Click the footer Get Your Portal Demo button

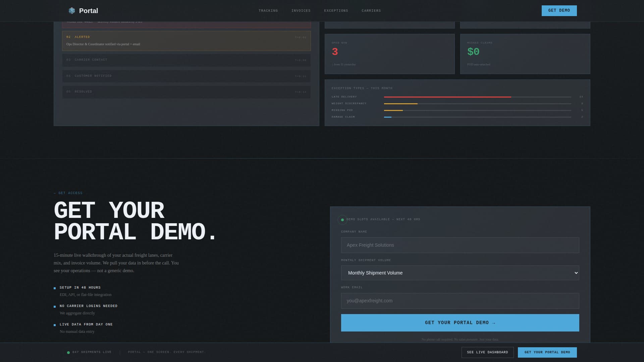pyautogui.click(x=547, y=352)
